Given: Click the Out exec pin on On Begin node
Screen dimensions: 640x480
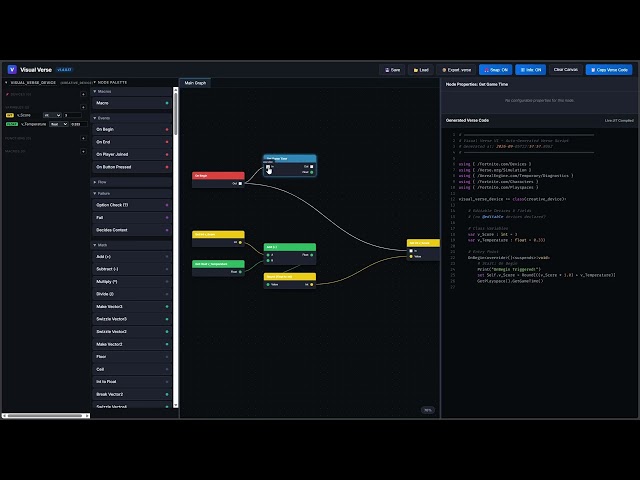Looking at the screenshot, I should click(x=240, y=184).
